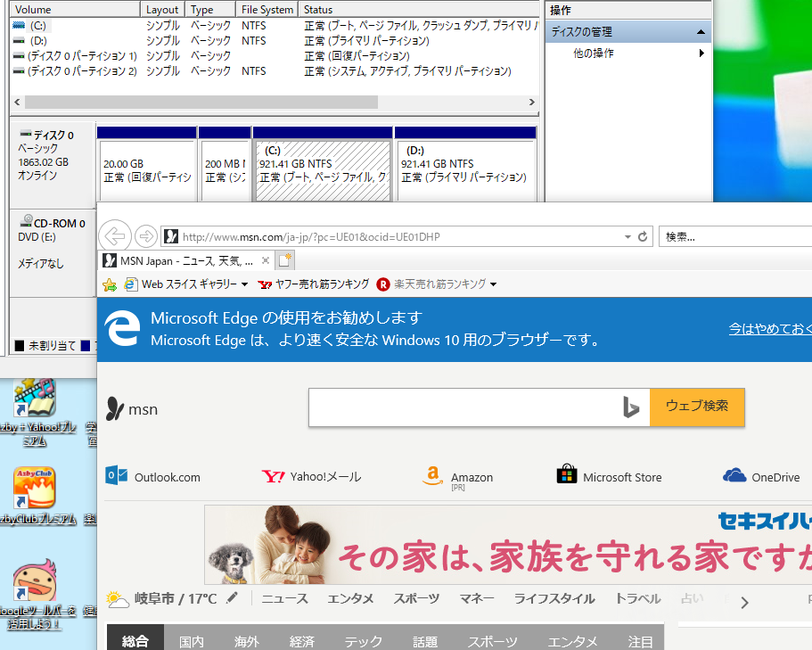Click the msn logo
The image size is (812, 650).
click(x=132, y=410)
